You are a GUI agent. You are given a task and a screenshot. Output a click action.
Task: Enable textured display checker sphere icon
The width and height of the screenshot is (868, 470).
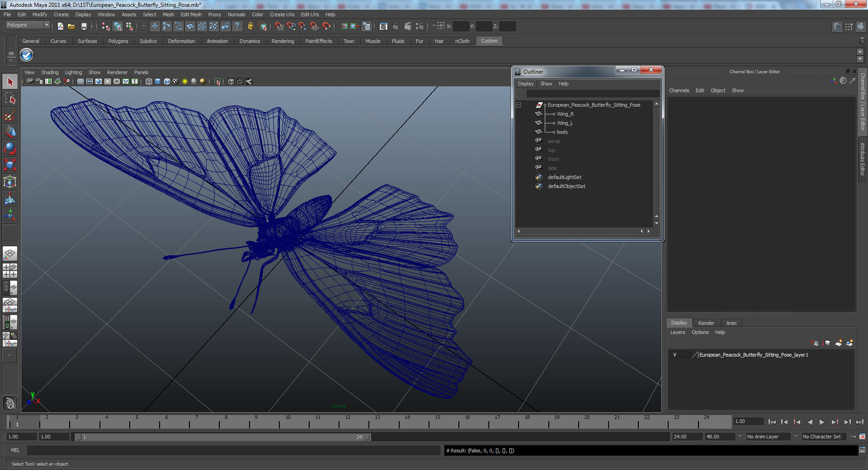[176, 81]
